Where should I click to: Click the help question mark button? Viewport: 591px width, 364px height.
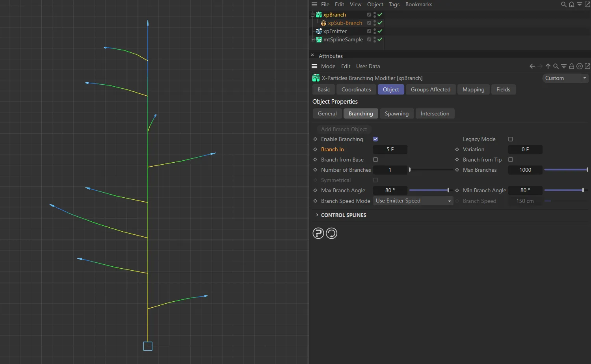tap(318, 234)
